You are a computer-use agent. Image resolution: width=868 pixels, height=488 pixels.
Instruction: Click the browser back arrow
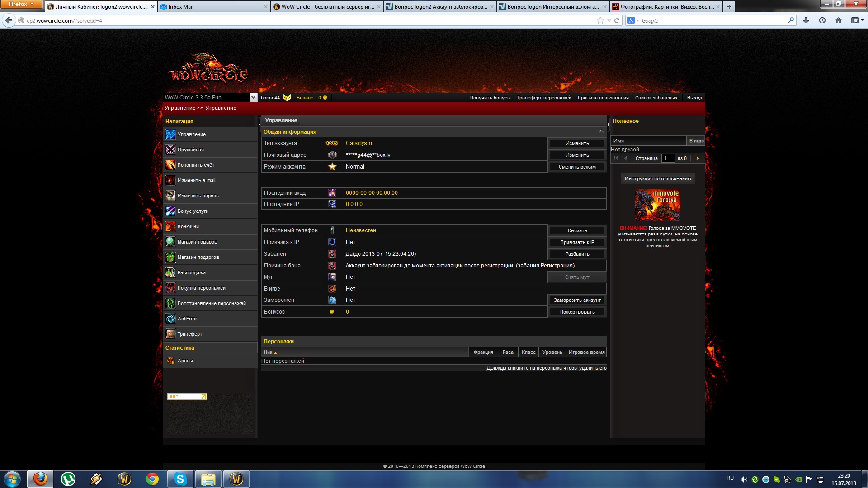click(9, 20)
